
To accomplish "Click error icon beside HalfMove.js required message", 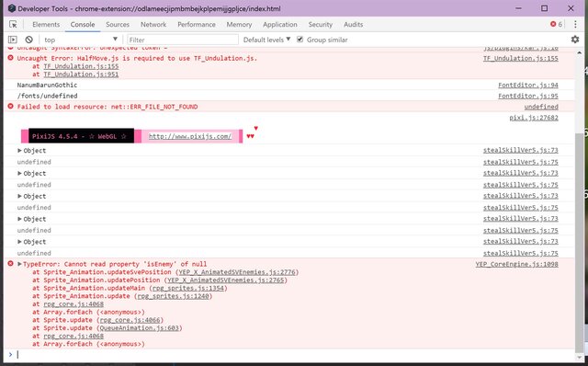I will (10, 58).
